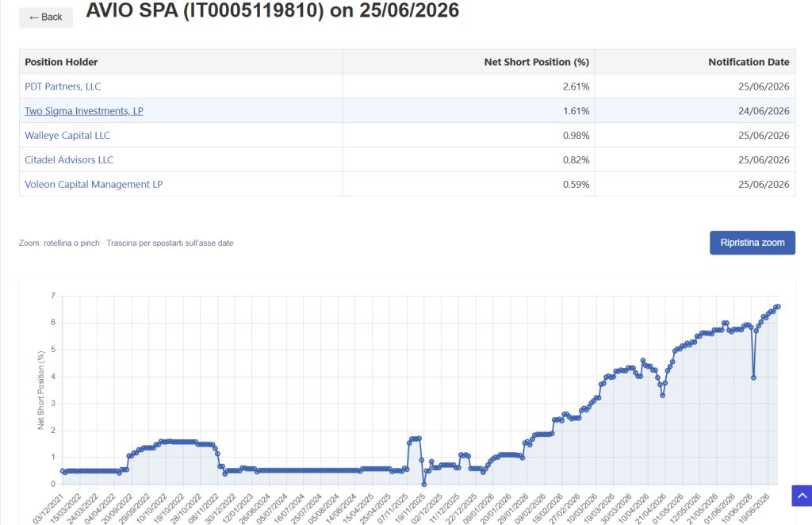Click the zero-value data point near 19/11/2025

(424, 484)
